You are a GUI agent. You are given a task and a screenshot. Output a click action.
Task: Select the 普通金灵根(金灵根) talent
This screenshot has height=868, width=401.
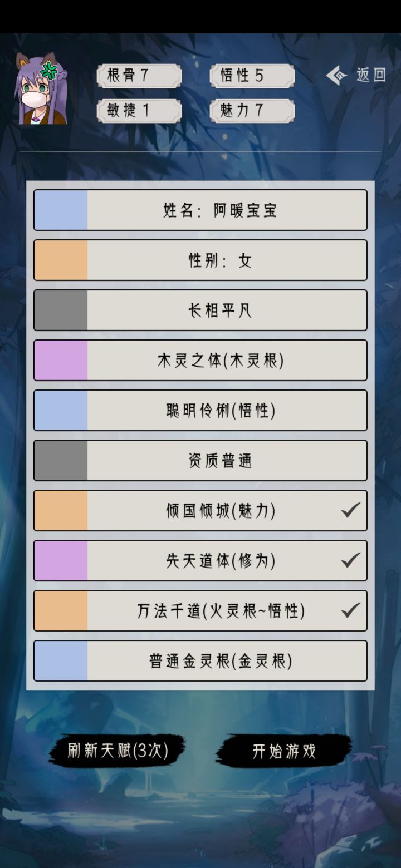click(220, 661)
